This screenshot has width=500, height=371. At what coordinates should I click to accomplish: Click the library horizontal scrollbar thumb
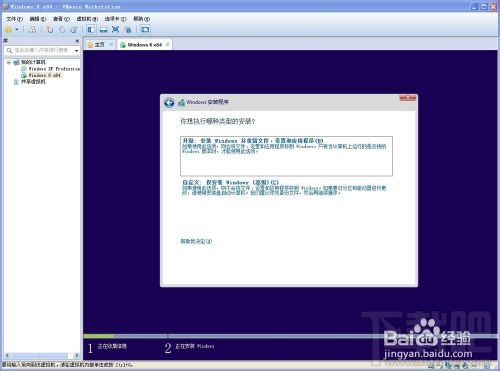coord(40,356)
